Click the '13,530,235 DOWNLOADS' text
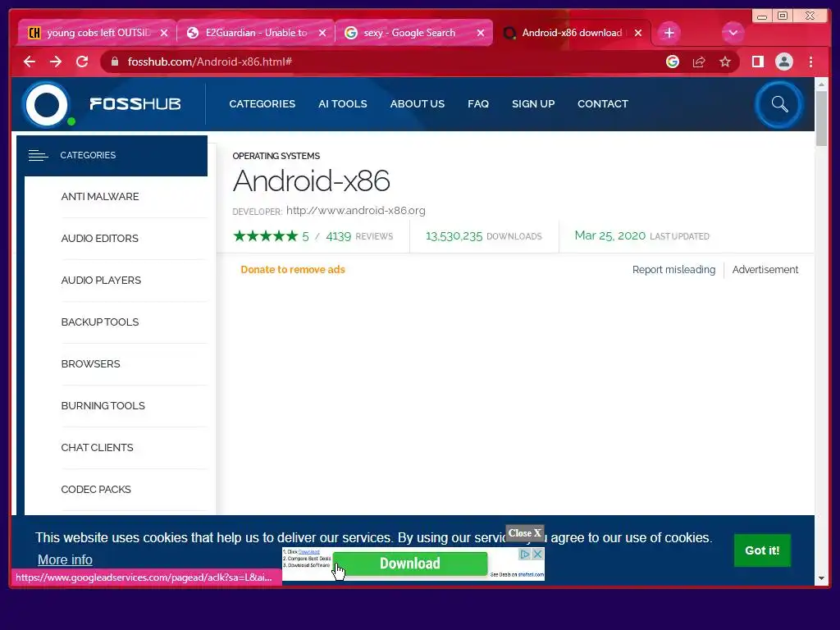Screen dimensions: 840x630 [484, 236]
